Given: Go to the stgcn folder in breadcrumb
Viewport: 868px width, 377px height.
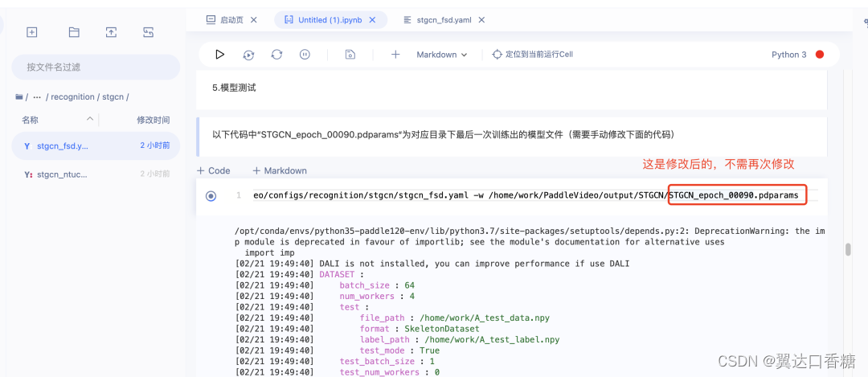Looking at the screenshot, I should (113, 97).
